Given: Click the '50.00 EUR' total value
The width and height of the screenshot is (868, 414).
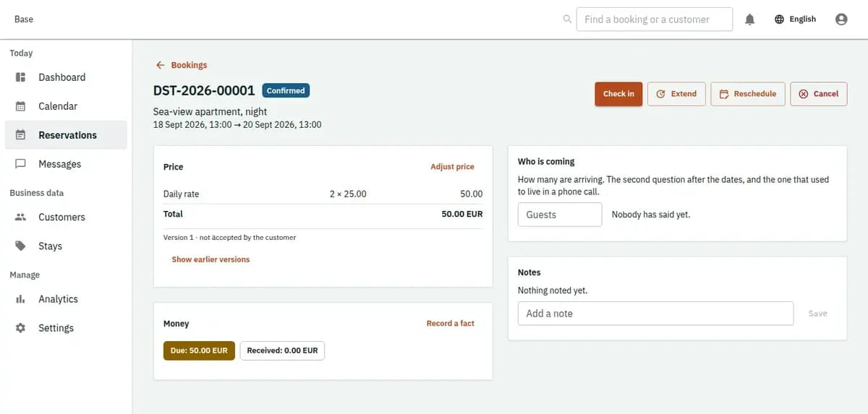Looking at the screenshot, I should point(462,215).
